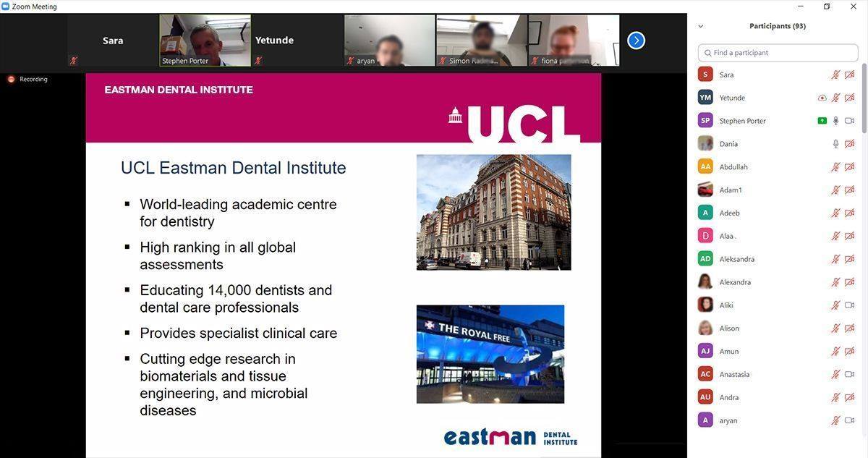Select Andra in the participants list
The width and height of the screenshot is (868, 458).
click(729, 397)
